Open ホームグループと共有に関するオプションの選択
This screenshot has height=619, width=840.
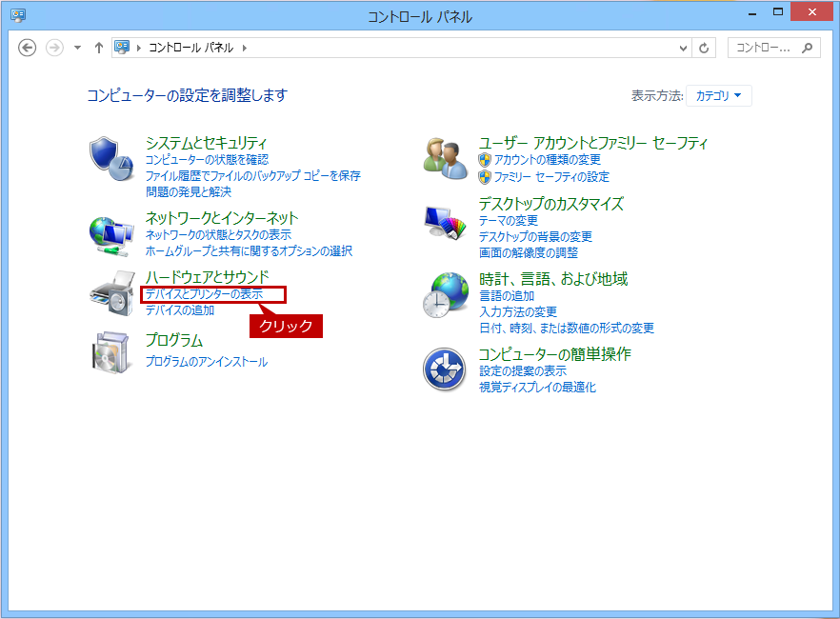click(x=249, y=250)
